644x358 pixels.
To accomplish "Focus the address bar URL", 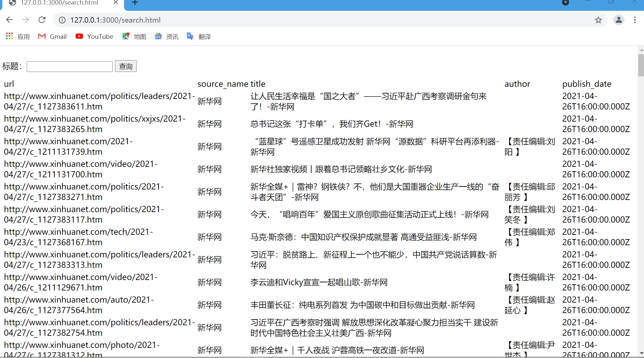I will 115,20.
